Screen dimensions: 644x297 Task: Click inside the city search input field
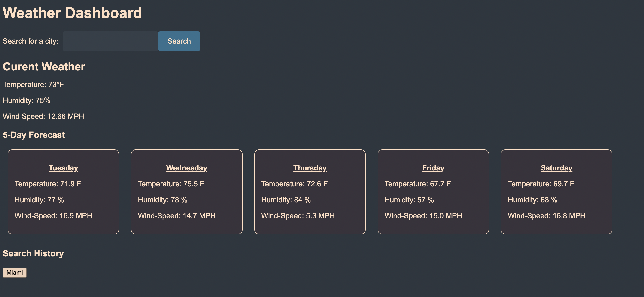pyautogui.click(x=110, y=41)
